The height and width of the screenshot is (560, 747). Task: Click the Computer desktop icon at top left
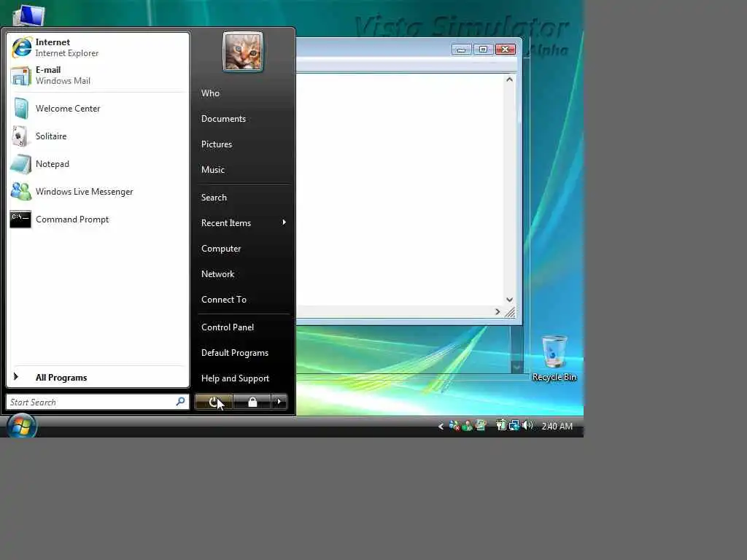click(x=29, y=15)
